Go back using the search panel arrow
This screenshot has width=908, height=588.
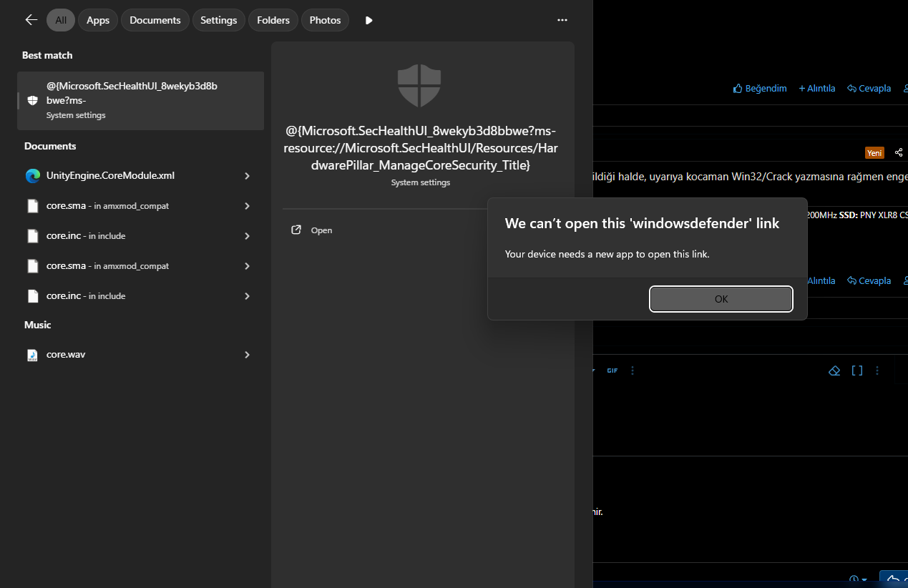coord(31,20)
